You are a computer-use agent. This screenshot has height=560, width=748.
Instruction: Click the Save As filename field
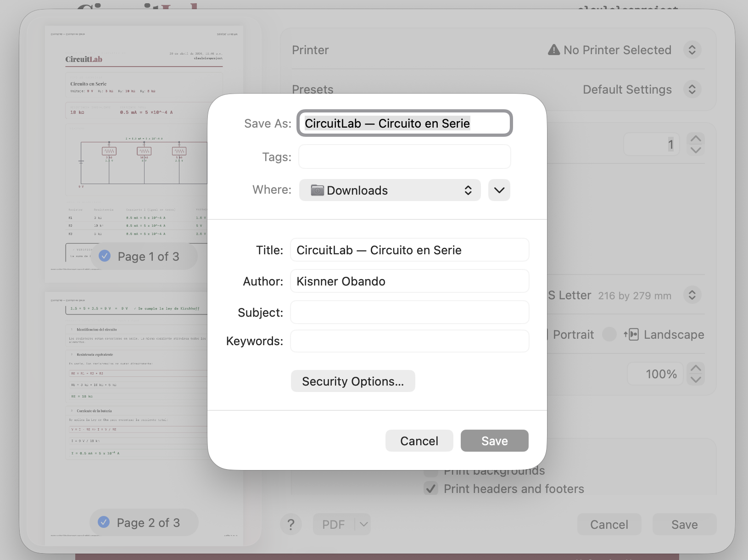pyautogui.click(x=404, y=123)
